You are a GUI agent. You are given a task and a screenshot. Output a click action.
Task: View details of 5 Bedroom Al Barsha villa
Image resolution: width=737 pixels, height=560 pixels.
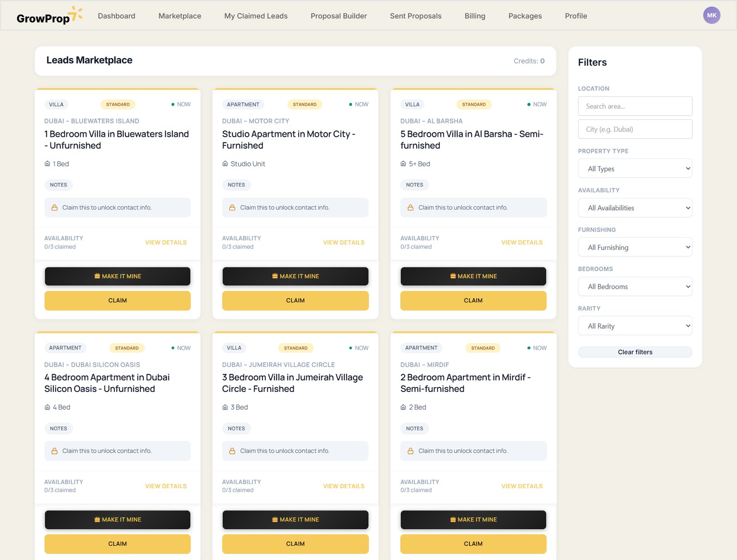521,243
